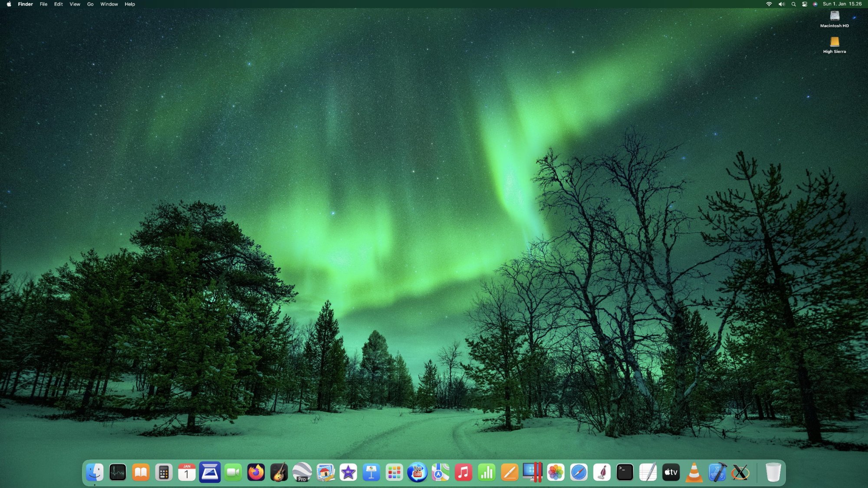The height and width of the screenshot is (488, 868).
Task: Open GarageBand guitar icon
Action: [x=279, y=472]
